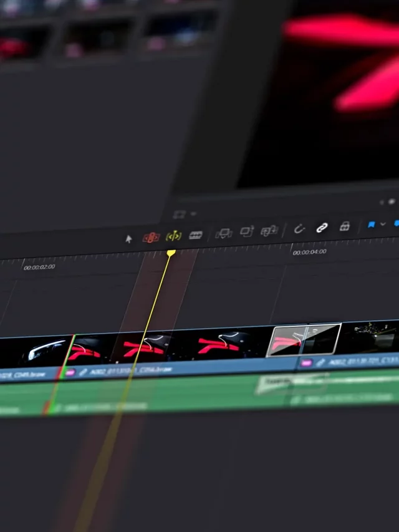
Task: Choose the Blade Edit Mode tool
Action: pos(196,235)
